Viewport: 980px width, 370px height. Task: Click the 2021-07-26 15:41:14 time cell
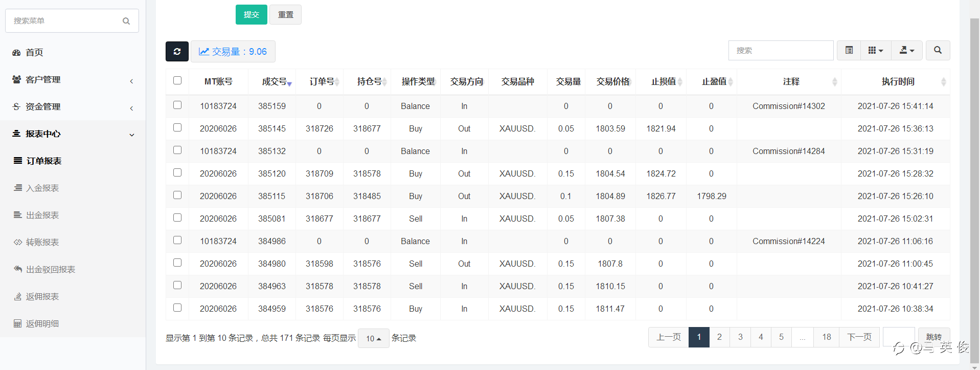(896, 106)
